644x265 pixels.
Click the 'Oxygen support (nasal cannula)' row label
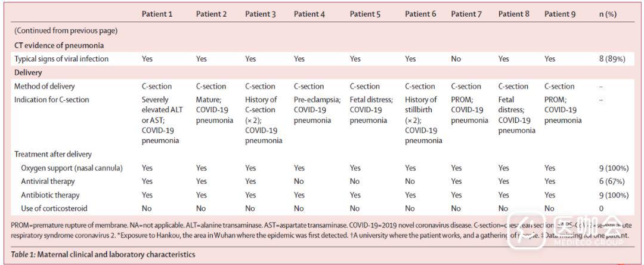[73, 168]
